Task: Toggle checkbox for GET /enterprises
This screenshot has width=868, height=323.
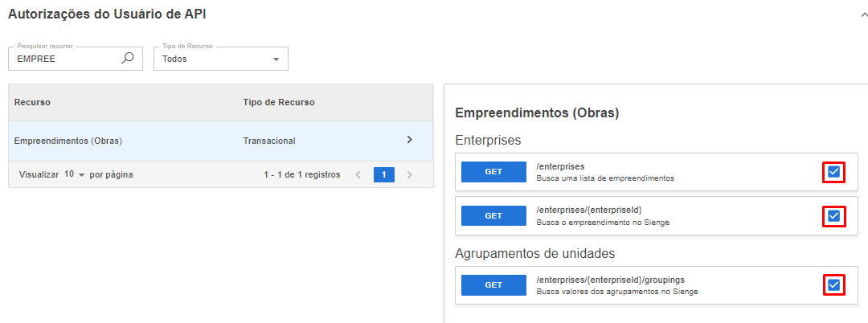Action: tap(833, 172)
